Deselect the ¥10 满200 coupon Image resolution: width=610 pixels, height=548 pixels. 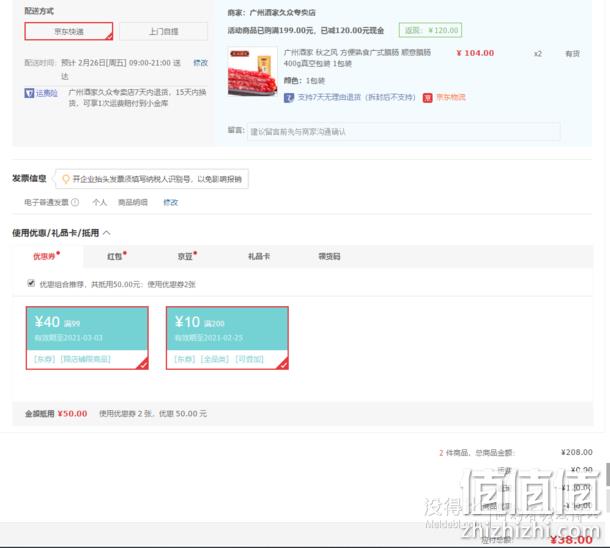(x=227, y=338)
